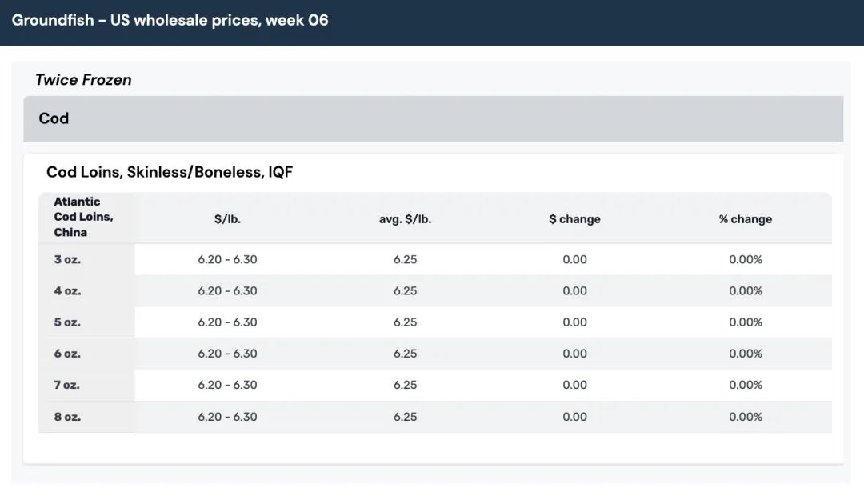Screen dimensions: 864x504
Task: Click the page title Groundfish wholesale prices
Action: pyautogui.click(x=170, y=20)
